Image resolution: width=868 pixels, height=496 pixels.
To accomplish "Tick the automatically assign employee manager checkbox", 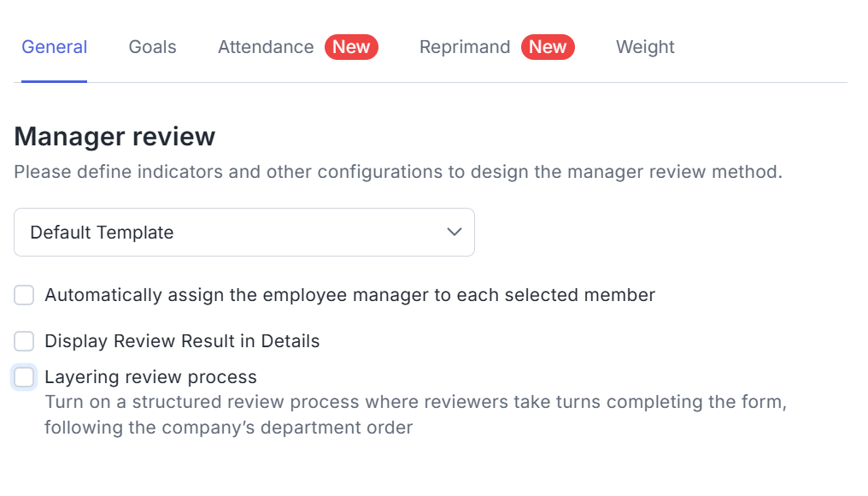I will pos(24,295).
